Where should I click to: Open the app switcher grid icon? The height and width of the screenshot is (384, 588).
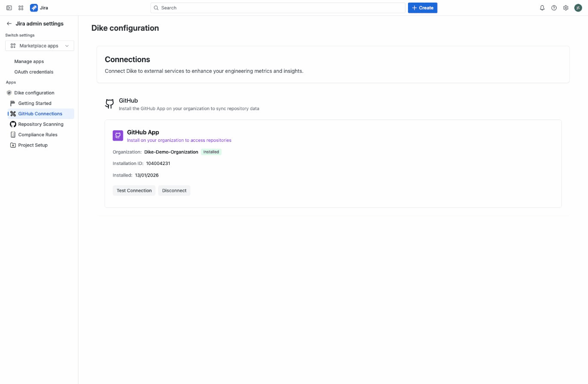pos(20,8)
